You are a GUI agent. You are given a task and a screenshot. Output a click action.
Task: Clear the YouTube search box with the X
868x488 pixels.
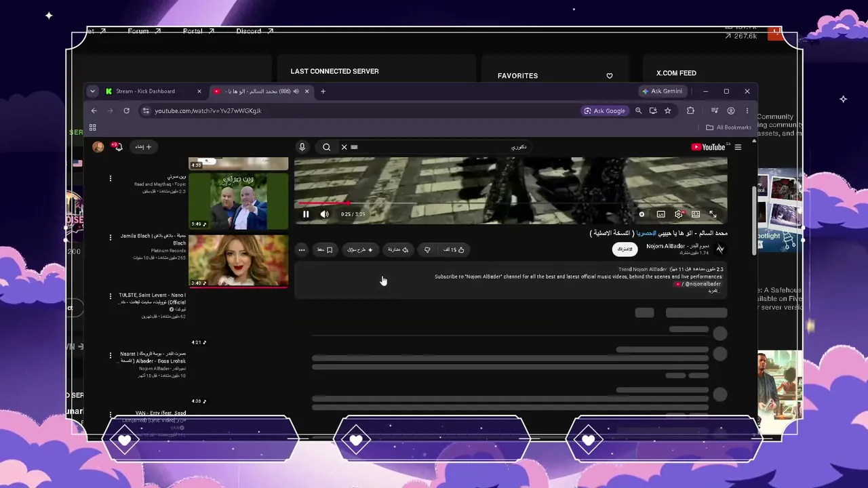coord(344,147)
